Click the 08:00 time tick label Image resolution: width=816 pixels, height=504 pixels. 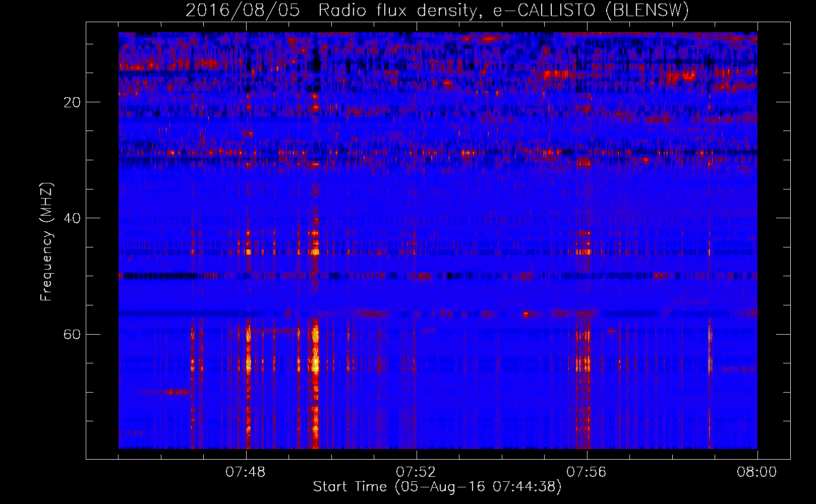coord(757,472)
